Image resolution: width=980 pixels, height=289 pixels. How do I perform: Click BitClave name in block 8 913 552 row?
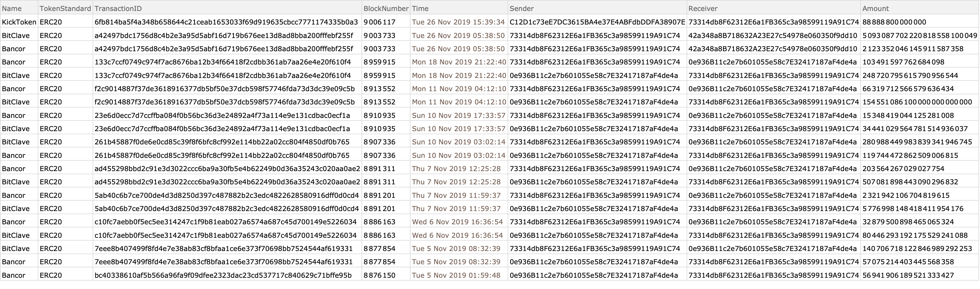tap(15, 102)
